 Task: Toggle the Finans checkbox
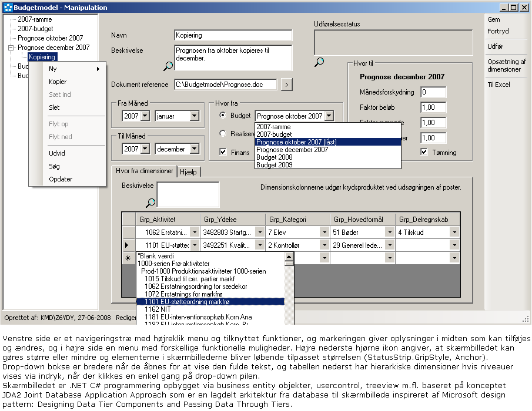point(223,152)
